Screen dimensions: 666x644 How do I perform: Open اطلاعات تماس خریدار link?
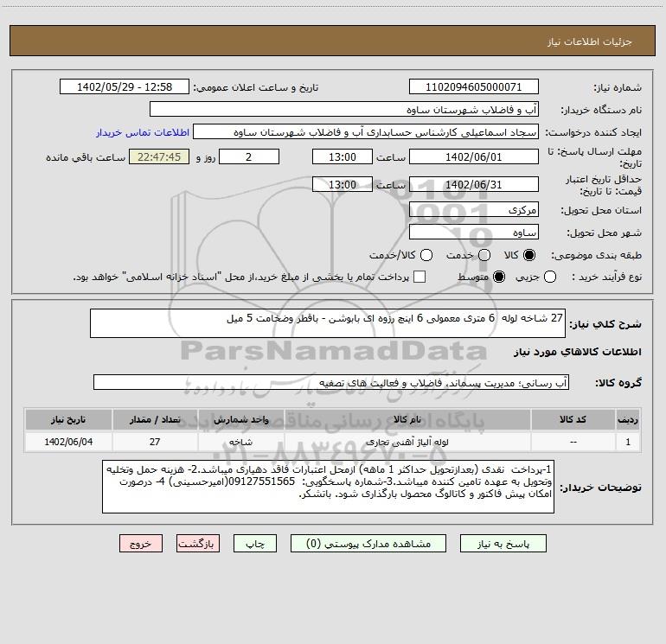(x=143, y=132)
